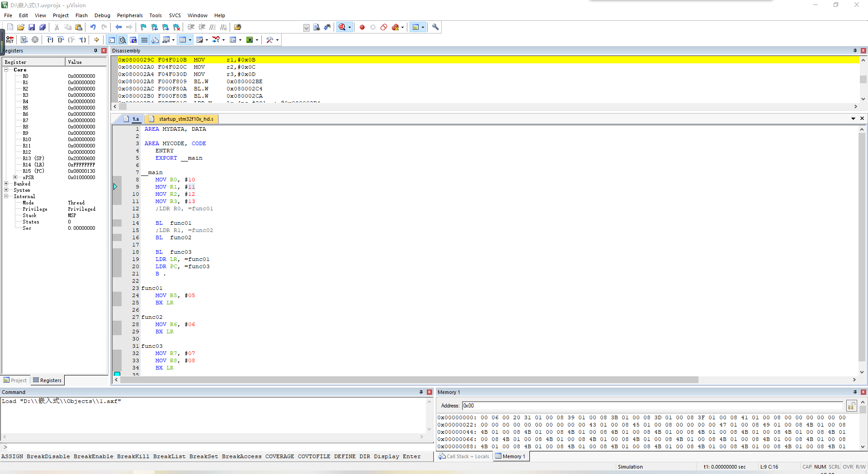This screenshot has width=868, height=474.
Task: Click the Disassembly vertical scrollbar thumb
Action: click(863, 79)
